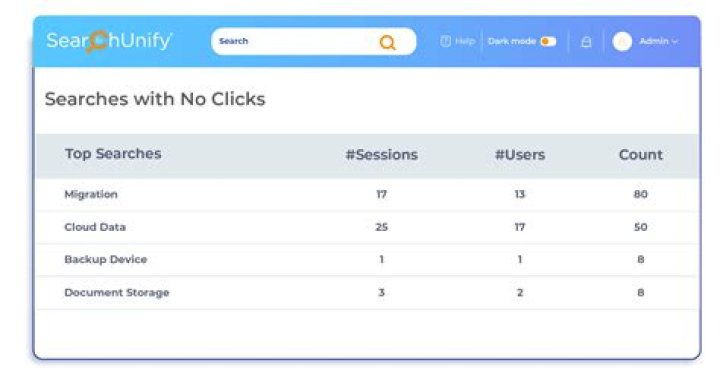This screenshot has height=383, width=720.
Task: Click the SearchUnify logo
Action: [109, 41]
